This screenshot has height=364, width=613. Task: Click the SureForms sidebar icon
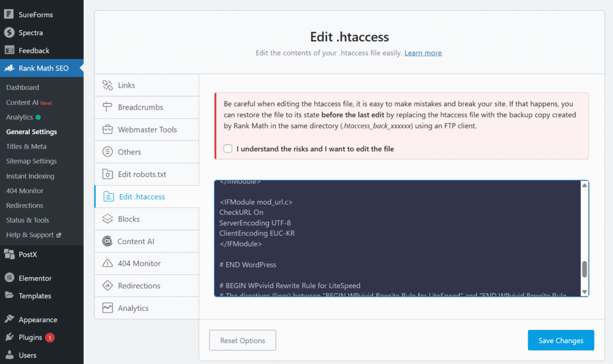9,14
